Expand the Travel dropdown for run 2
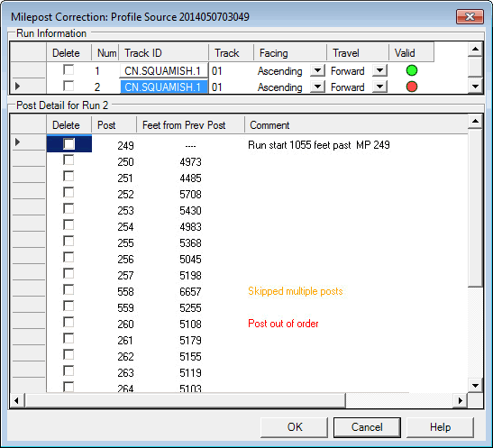 coord(379,87)
